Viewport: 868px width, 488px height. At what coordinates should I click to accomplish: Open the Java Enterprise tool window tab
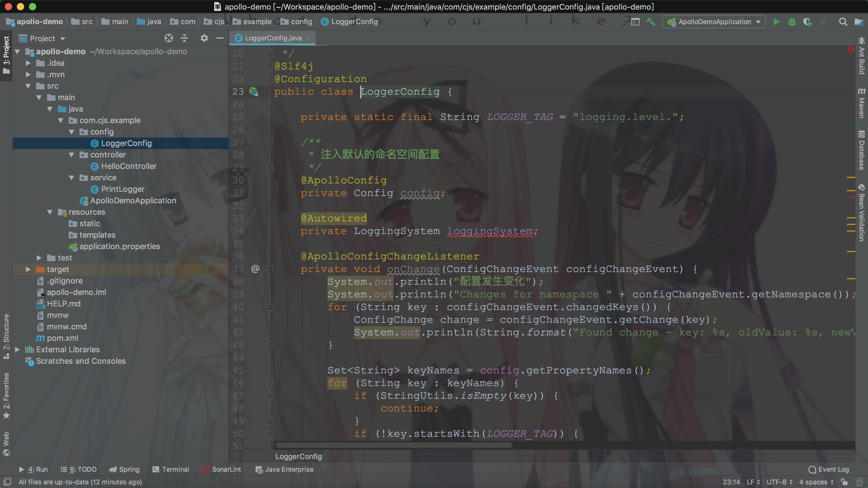[285, 469]
